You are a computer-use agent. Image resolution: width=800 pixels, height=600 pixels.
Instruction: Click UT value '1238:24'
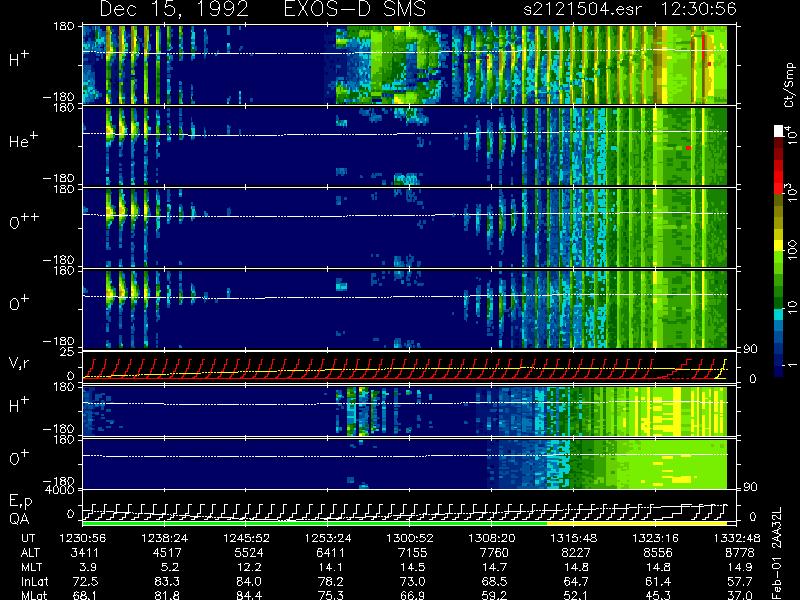pos(164,538)
